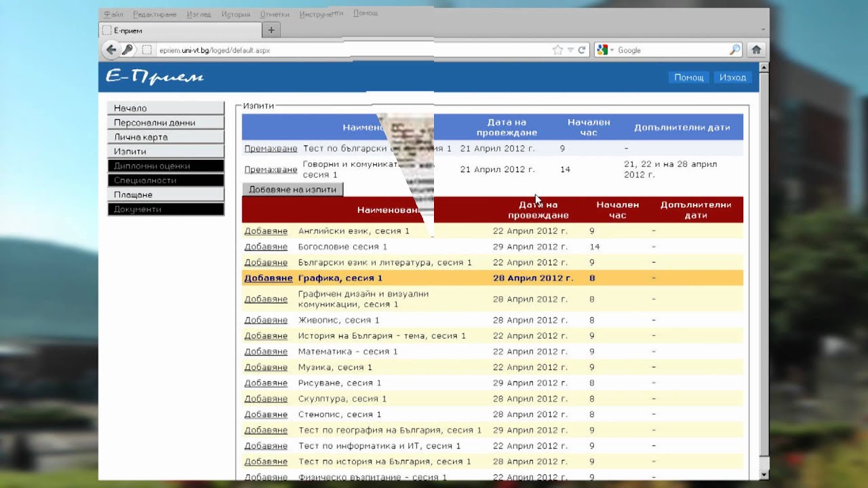Click Начален час header in red table

point(617,210)
